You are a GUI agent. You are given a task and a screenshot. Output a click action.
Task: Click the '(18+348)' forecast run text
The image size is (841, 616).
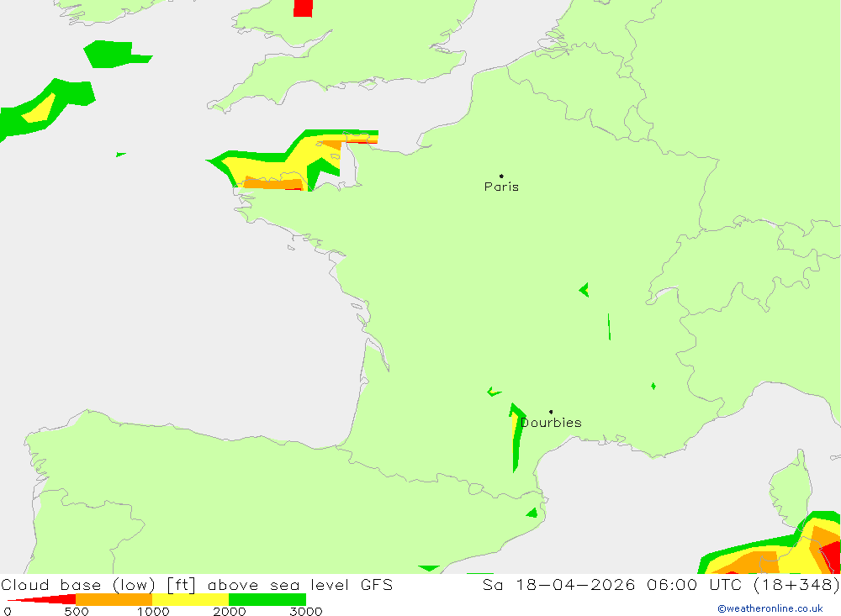click(796, 584)
